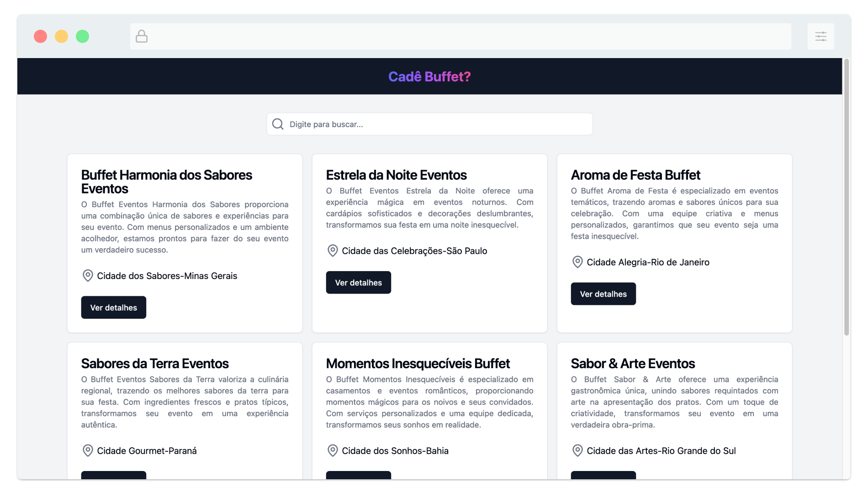
Task: Click the Harmonia dos Sabores description paragraph
Action: 185,227
